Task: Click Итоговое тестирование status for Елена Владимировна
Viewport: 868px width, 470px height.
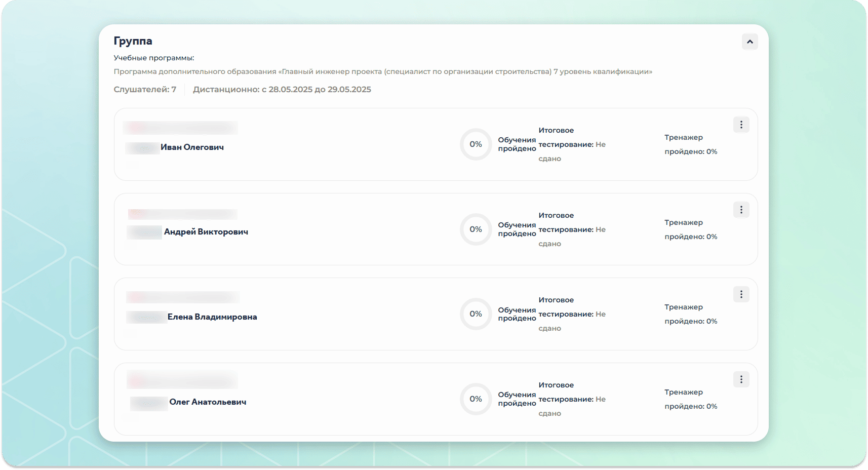Action: tap(572, 314)
